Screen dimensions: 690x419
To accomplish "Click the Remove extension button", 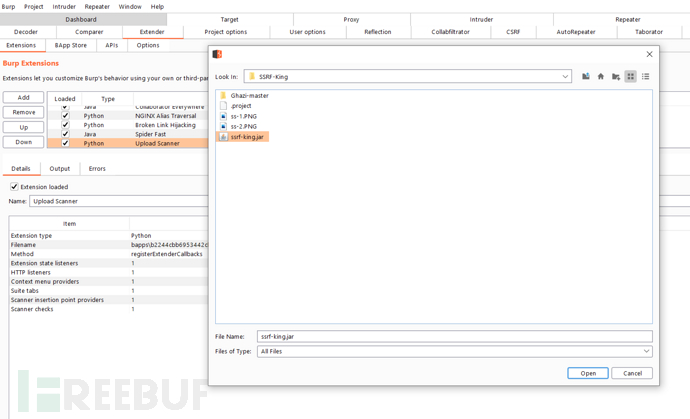I will point(23,112).
